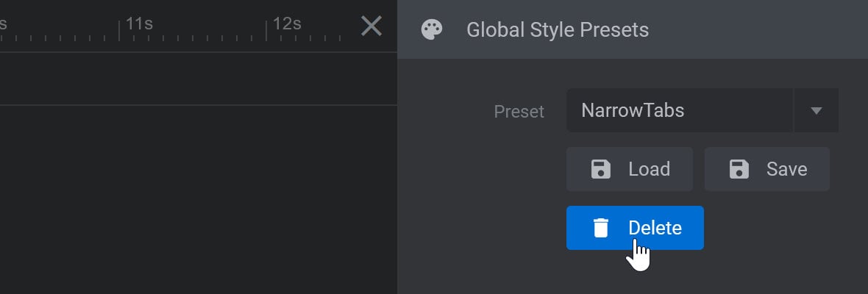Click the palette icon beside Global Style Presets
The width and height of the screenshot is (868, 294).
coord(432,29)
